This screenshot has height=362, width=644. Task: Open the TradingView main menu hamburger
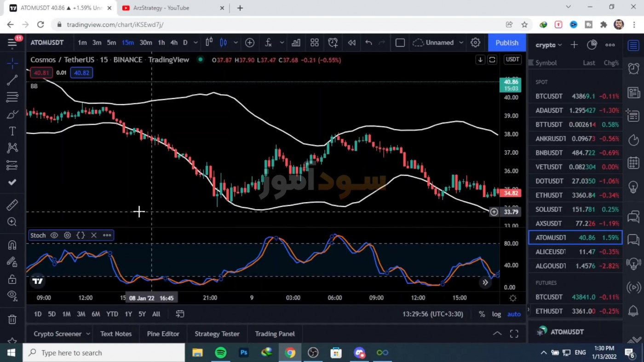tap(12, 43)
